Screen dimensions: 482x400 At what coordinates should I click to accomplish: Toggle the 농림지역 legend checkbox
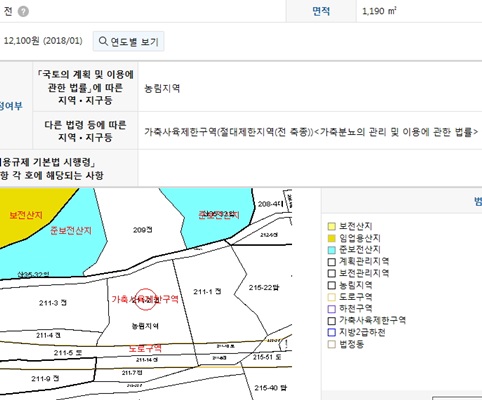331,285
